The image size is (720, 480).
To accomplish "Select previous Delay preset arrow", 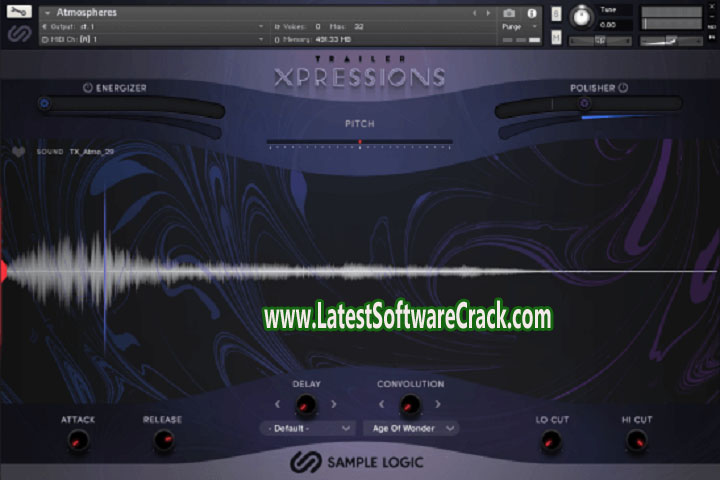I will pos(277,404).
